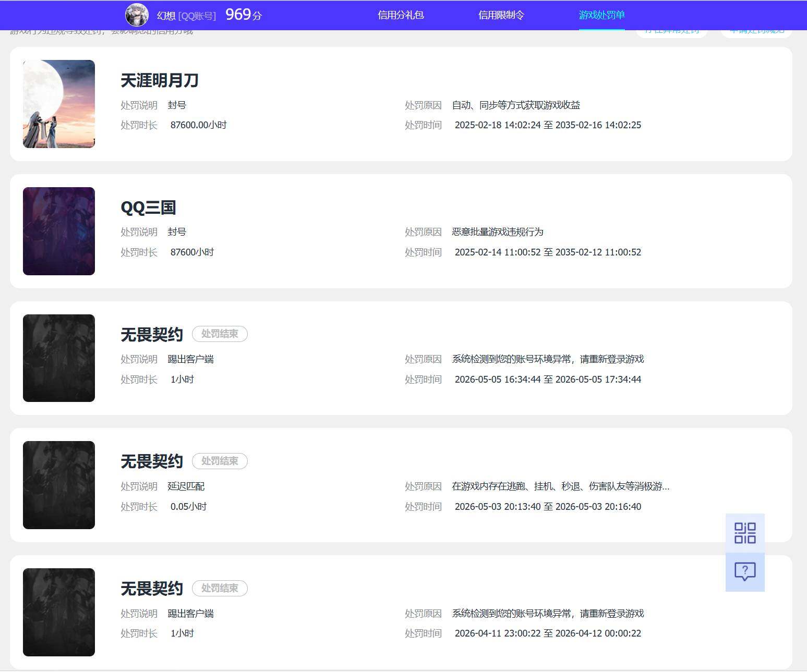This screenshot has height=672, width=807.
Task: Click the 969分 credit score
Action: pos(244,15)
